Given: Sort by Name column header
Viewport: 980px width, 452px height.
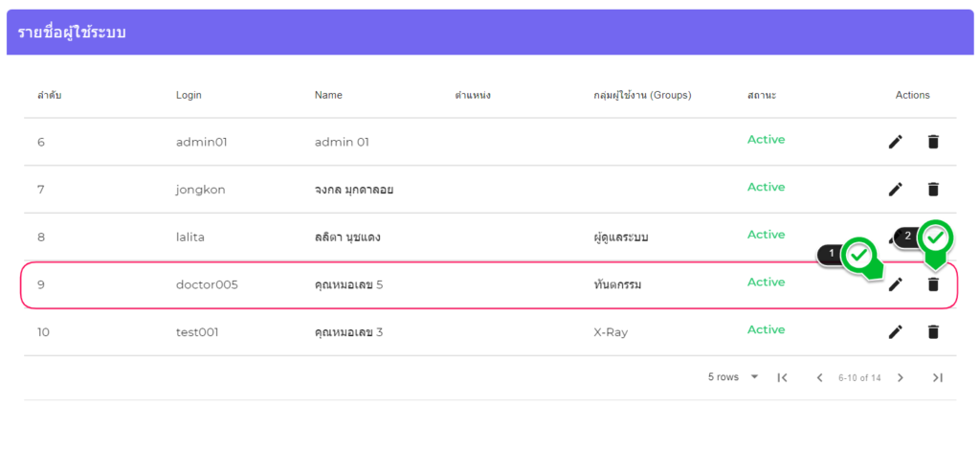Looking at the screenshot, I should [x=328, y=95].
